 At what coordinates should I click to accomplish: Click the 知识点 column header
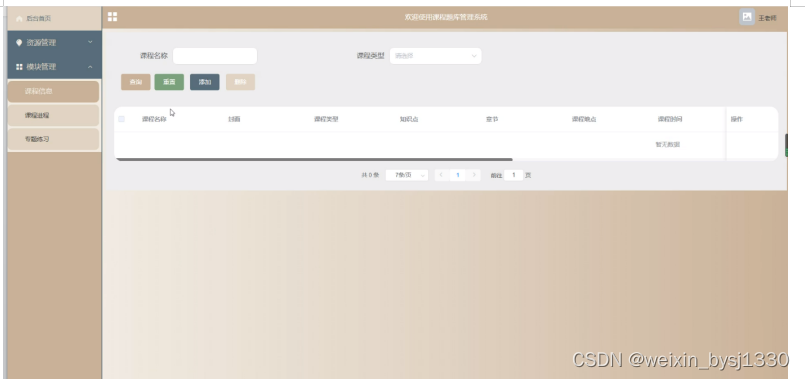[x=409, y=119]
